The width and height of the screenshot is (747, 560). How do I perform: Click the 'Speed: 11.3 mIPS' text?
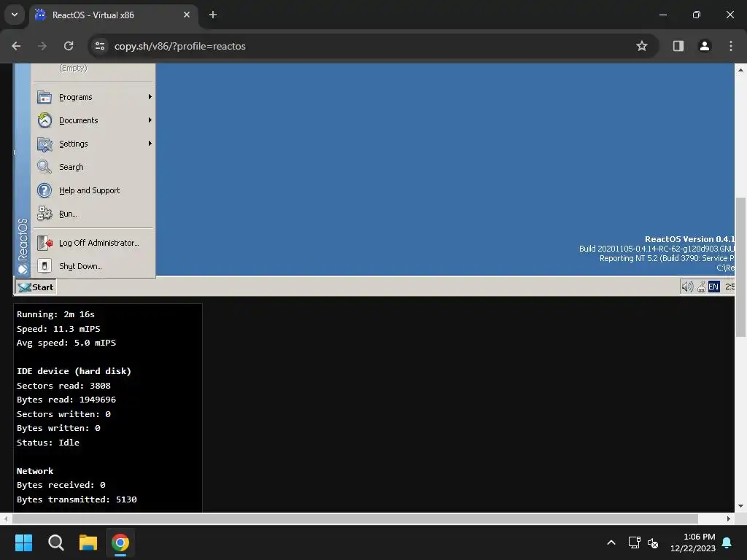[x=58, y=329]
